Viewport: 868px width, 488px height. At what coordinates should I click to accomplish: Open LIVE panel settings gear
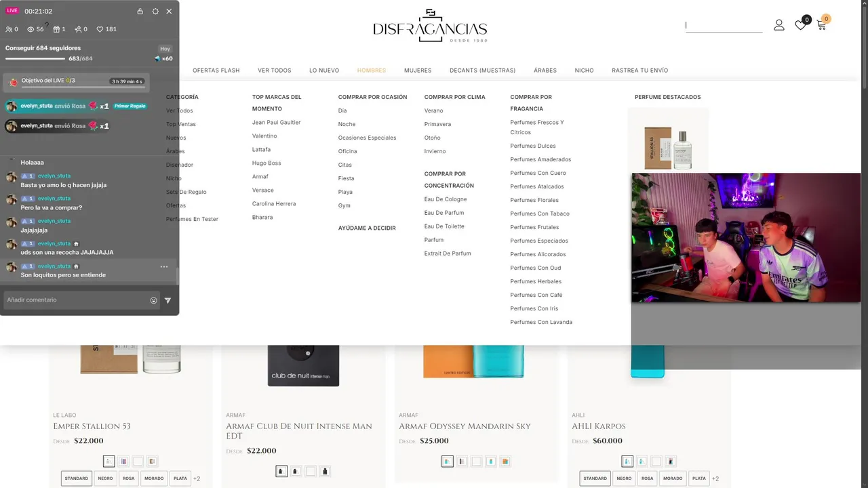tap(155, 12)
